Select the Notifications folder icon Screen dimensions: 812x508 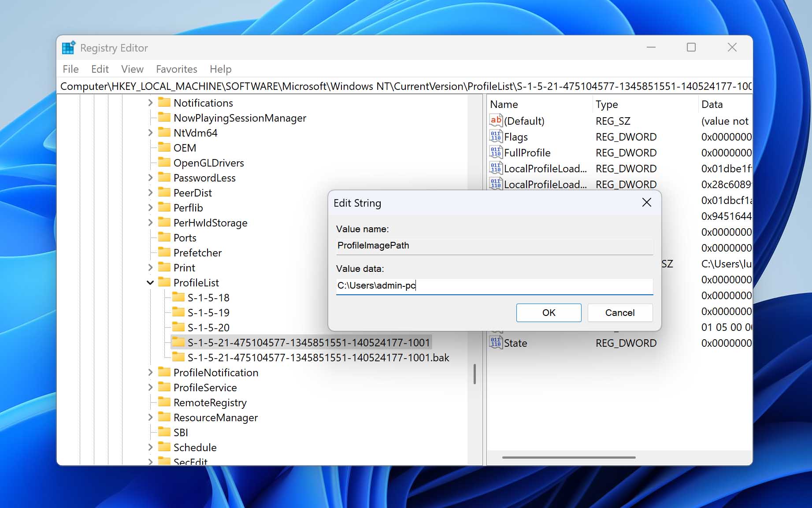pos(164,102)
